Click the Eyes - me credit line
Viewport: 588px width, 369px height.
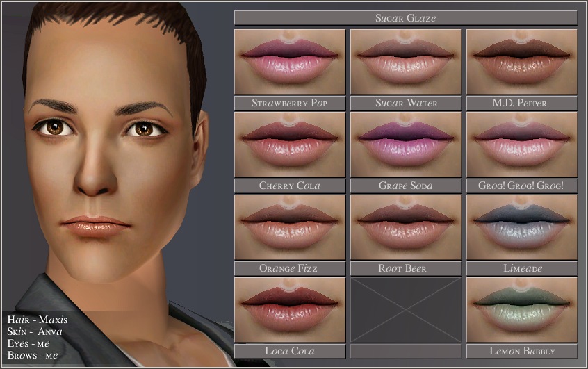click(28, 343)
